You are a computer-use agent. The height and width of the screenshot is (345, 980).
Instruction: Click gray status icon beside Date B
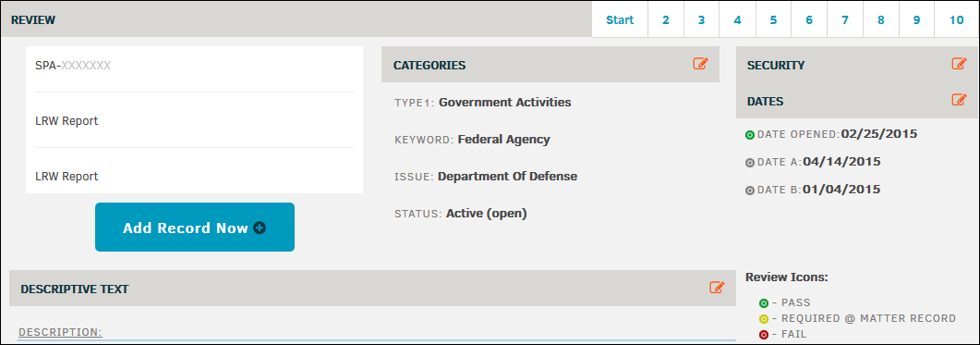pyautogui.click(x=750, y=191)
